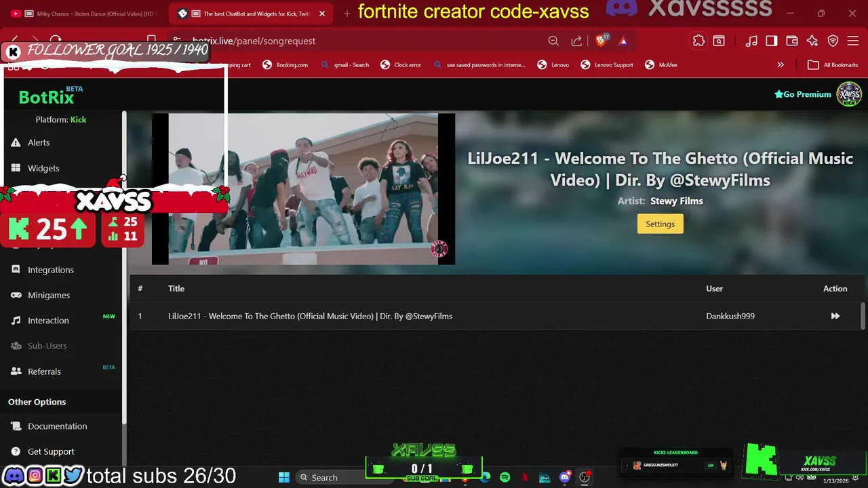The image size is (868, 488).
Task: Open the Booking.com bookmark
Action: (285, 65)
